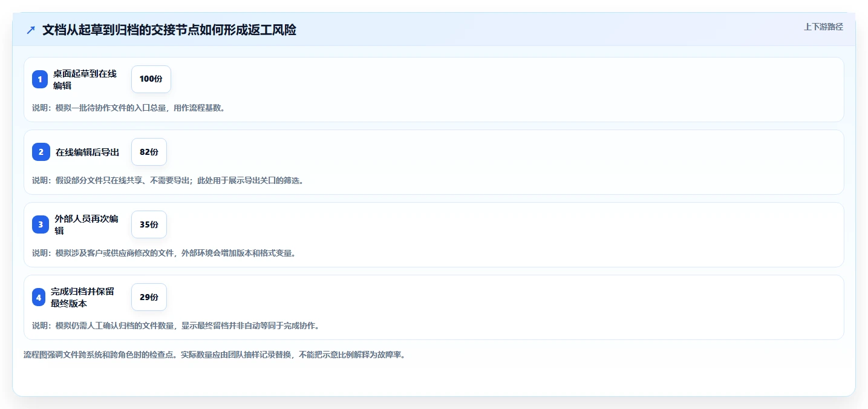Select the 29份 value pill
868x409 pixels.
[149, 297]
